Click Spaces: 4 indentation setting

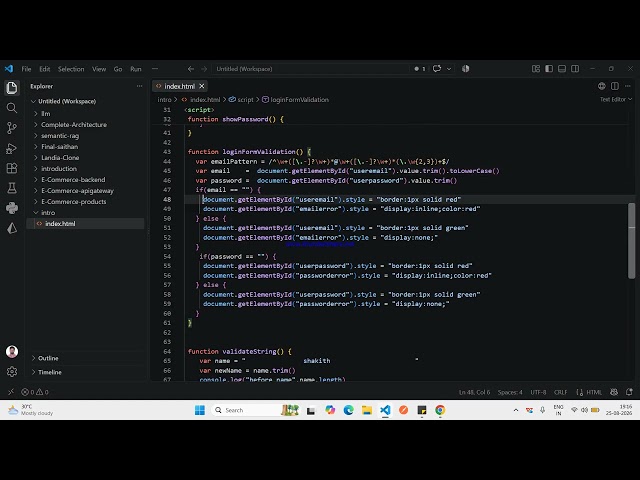click(510, 392)
